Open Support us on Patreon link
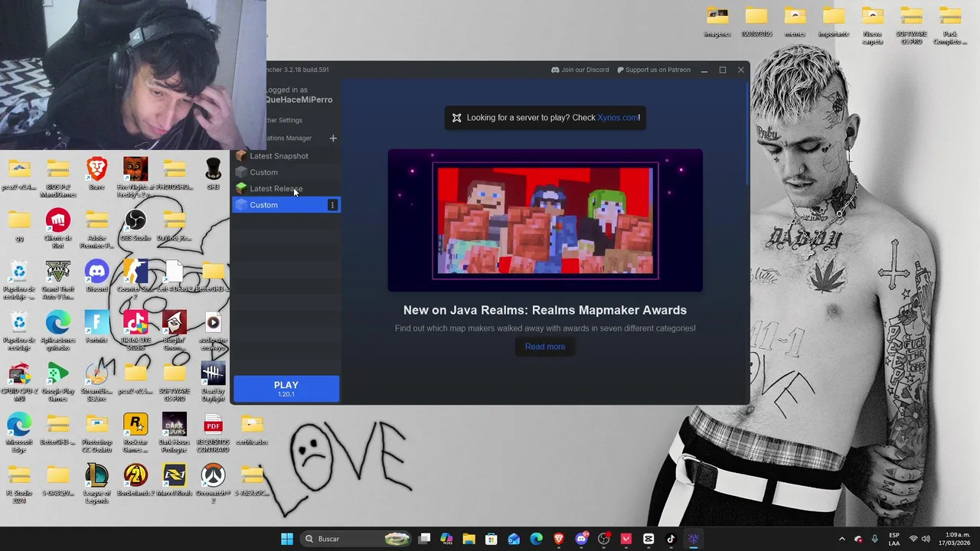The height and width of the screenshot is (551, 980). 653,70
